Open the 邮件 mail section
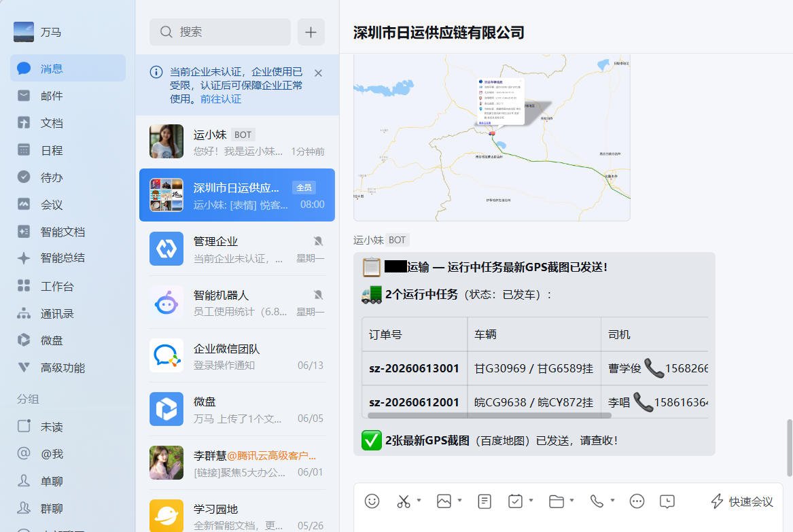 click(68, 96)
